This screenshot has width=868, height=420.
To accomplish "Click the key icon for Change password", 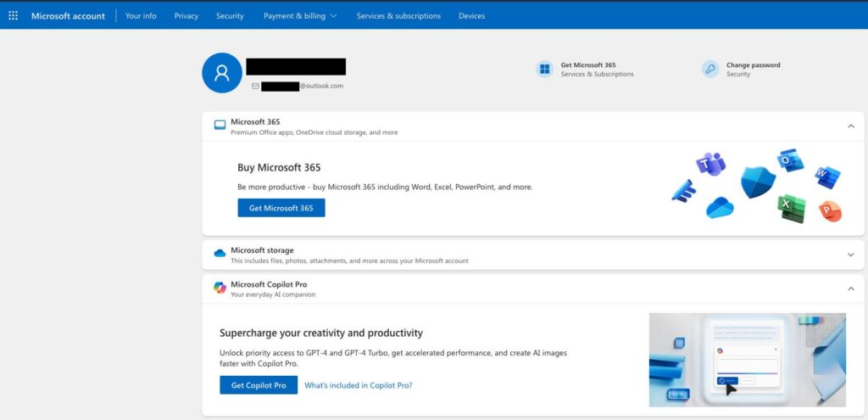I will tap(710, 70).
